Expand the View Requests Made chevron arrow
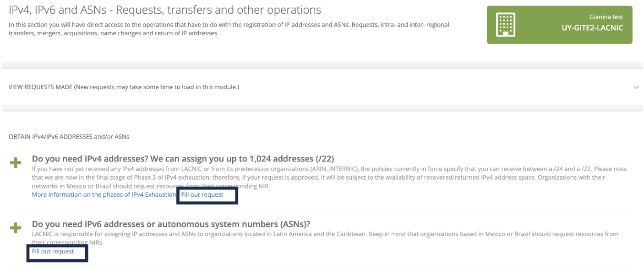The width and height of the screenshot is (644, 268). [x=636, y=87]
